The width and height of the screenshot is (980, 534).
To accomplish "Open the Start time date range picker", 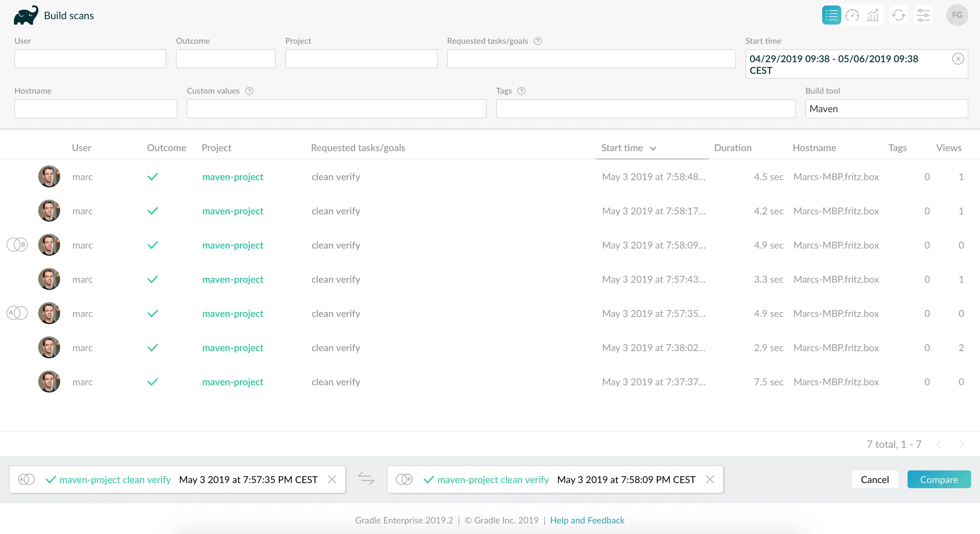I will tap(856, 64).
